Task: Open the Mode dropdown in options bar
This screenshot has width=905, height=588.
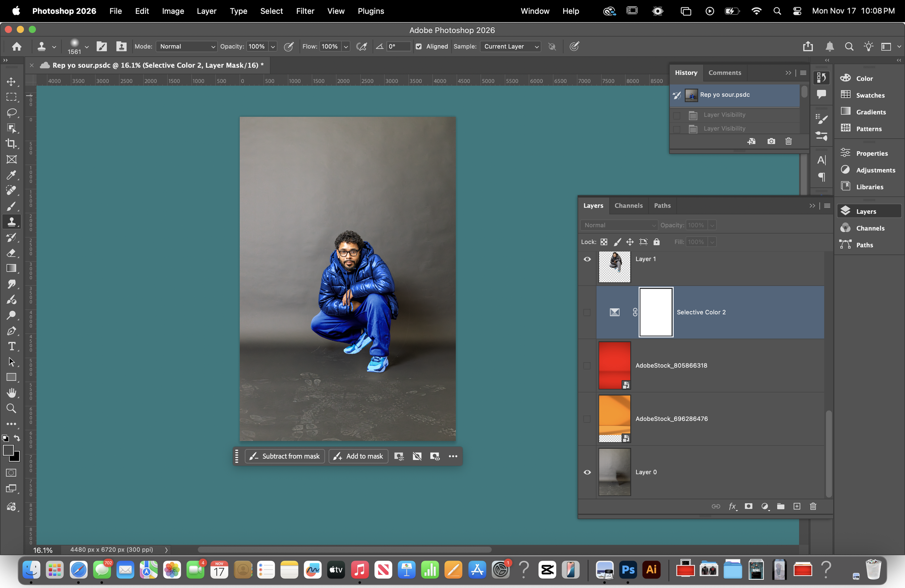Action: click(x=187, y=46)
